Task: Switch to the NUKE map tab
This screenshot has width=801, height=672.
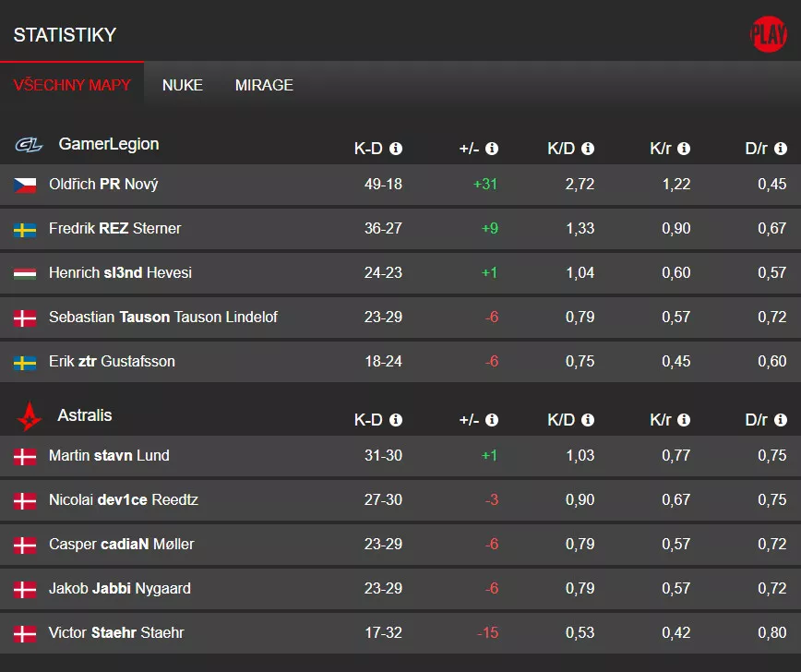Action: click(182, 85)
